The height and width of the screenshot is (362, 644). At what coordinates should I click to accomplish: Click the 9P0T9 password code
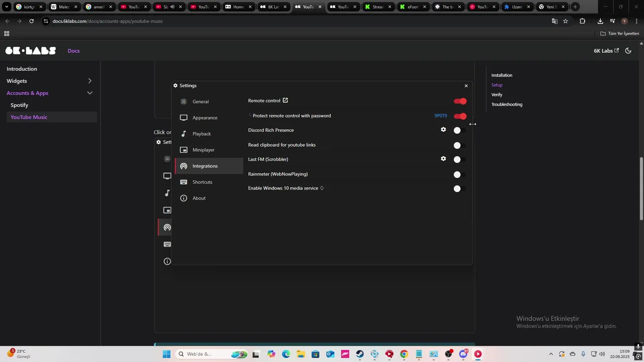click(441, 116)
